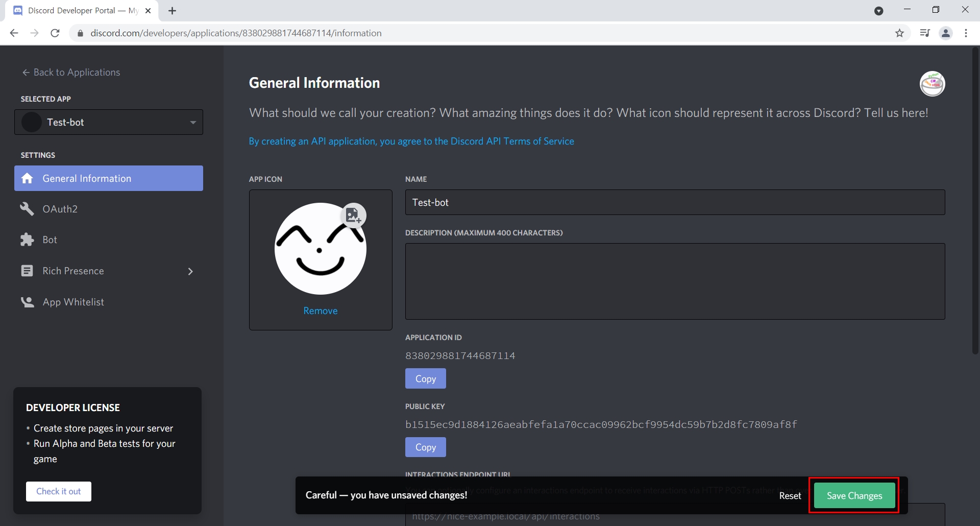This screenshot has height=526, width=980.
Task: Select General Information in settings
Action: pos(109,178)
